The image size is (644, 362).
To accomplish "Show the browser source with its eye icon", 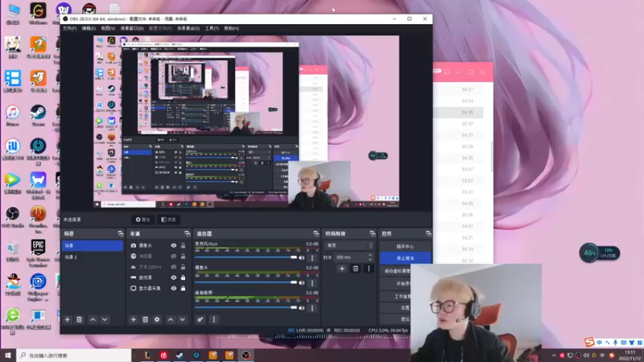I will (x=174, y=256).
